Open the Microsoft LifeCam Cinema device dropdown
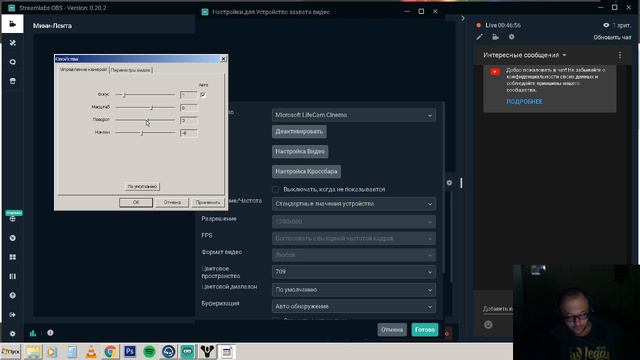The image size is (640, 360). (x=353, y=115)
